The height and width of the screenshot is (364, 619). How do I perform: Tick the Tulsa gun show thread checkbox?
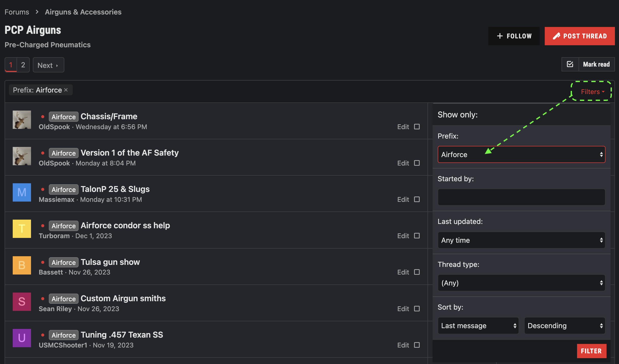tap(417, 272)
